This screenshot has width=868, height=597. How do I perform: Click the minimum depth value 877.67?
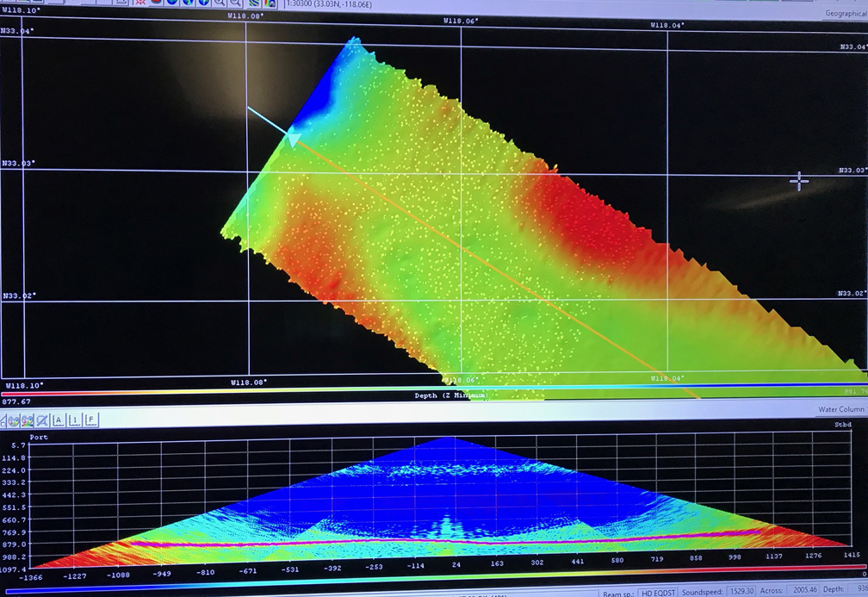click(17, 401)
